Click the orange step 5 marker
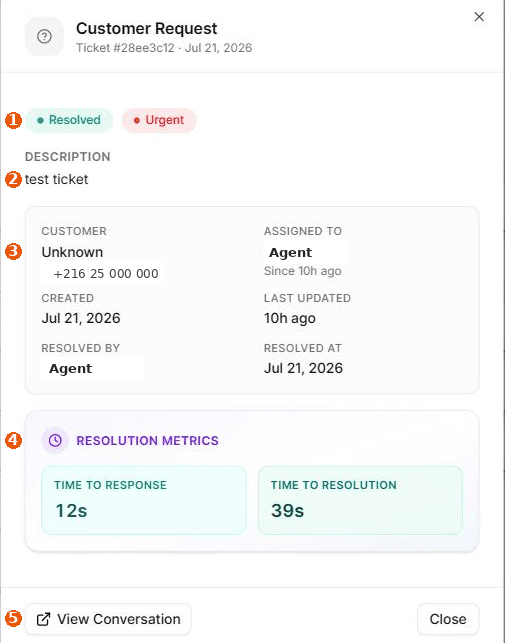Viewport: 505px width, 643px height. click(13, 618)
